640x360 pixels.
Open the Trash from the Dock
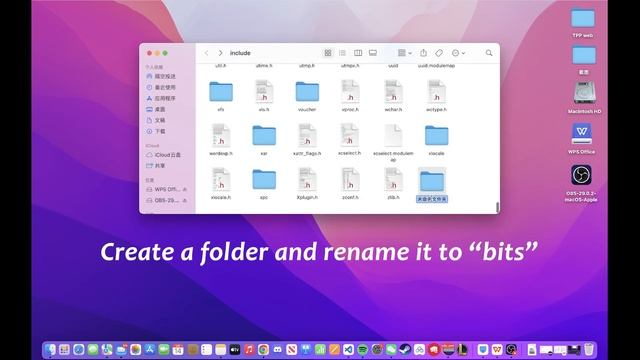[589, 349]
